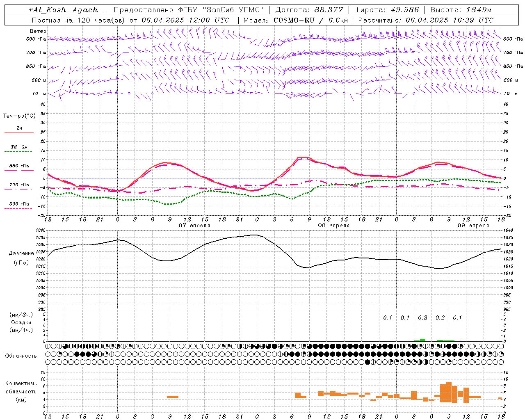Click the (мм/3ч.) precipitation unit label
This screenshot has height=420, width=525.
point(21,315)
